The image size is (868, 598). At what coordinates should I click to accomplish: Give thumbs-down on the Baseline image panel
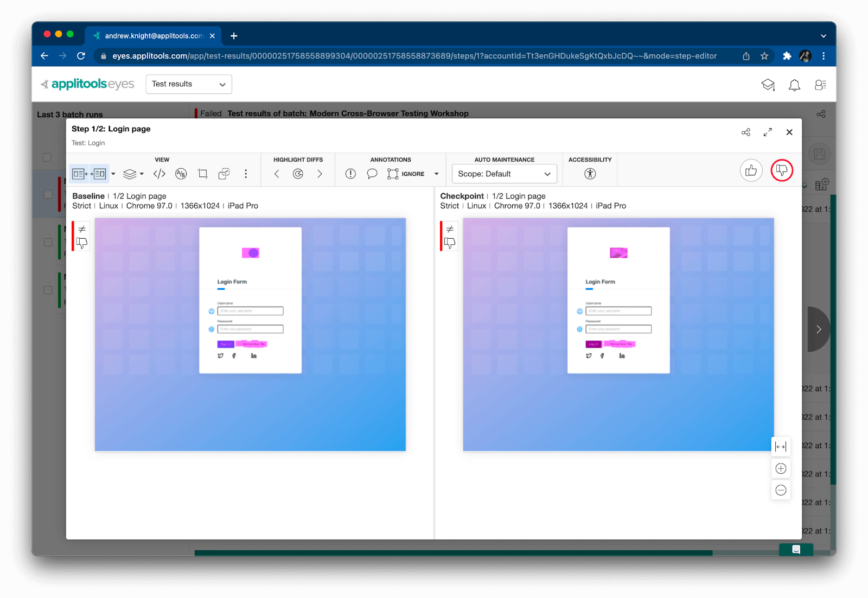click(81, 243)
